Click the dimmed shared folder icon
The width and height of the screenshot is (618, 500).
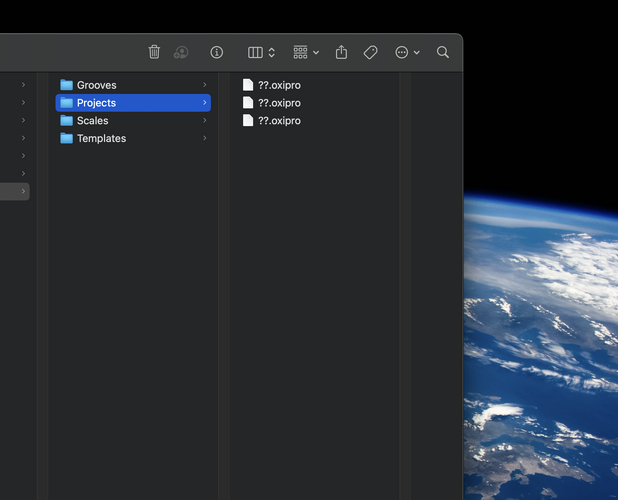[181, 52]
